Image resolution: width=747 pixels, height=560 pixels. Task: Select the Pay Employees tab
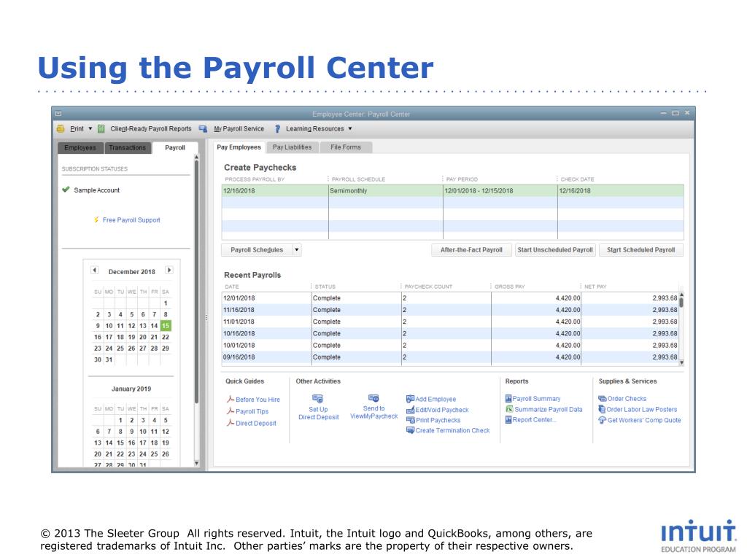[239, 147]
